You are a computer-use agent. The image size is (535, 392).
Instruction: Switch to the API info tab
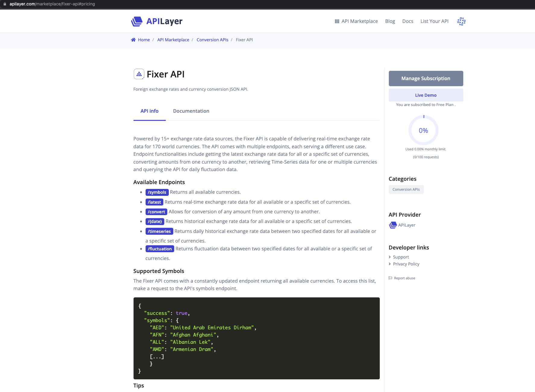coord(149,111)
